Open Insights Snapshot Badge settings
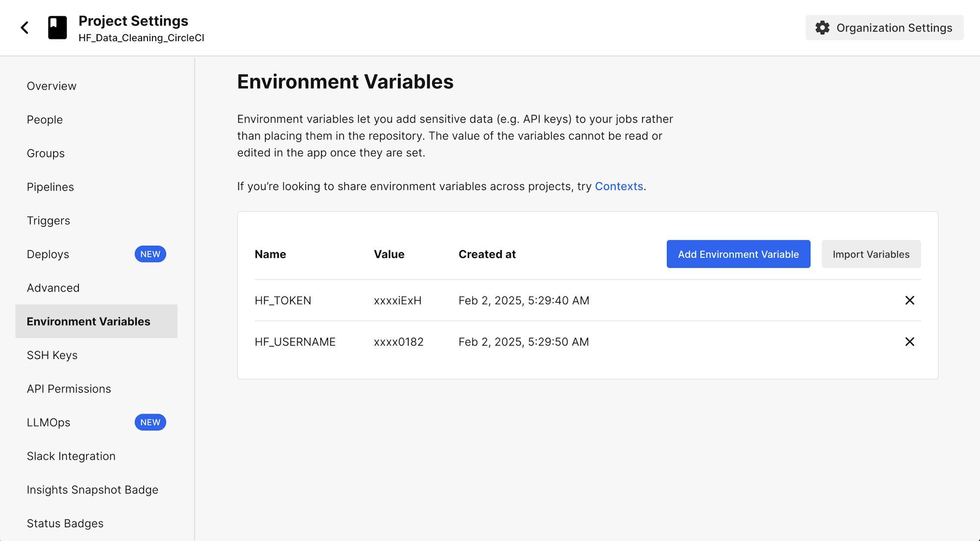 [92, 490]
